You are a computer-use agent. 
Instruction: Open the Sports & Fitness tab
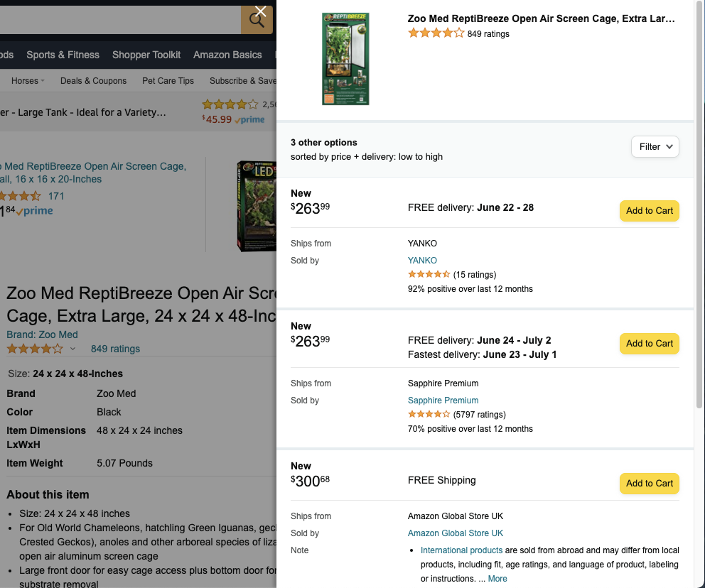click(x=63, y=55)
